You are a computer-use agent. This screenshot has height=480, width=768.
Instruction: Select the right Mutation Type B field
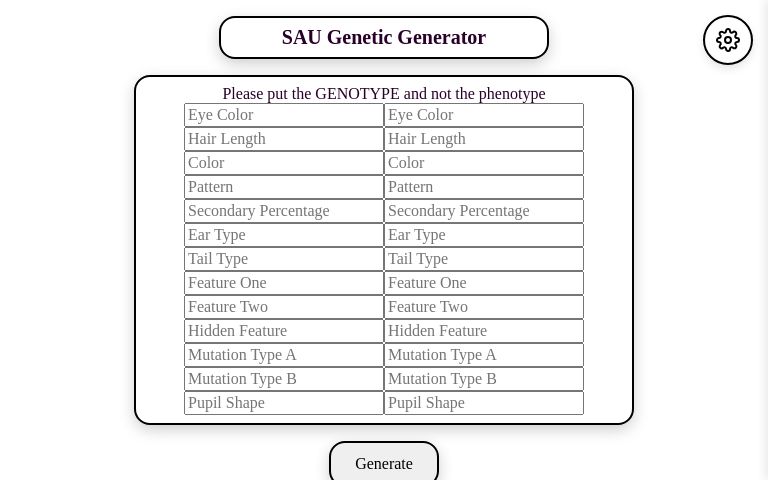coord(484,379)
